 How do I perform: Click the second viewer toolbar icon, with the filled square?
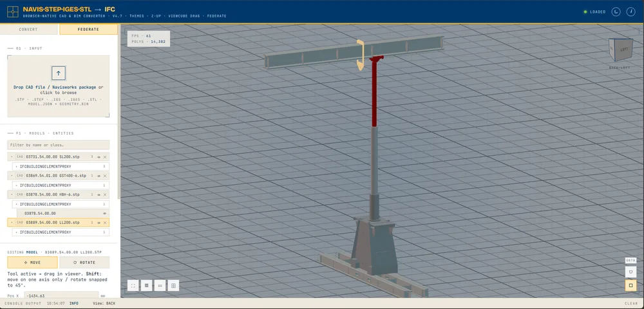click(x=146, y=286)
